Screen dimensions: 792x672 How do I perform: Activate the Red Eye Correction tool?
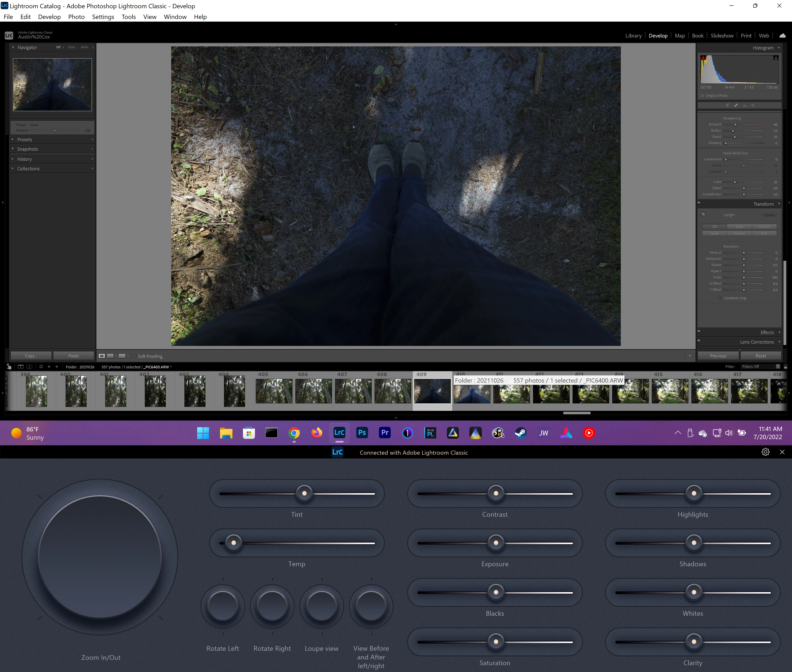pyautogui.click(x=745, y=106)
